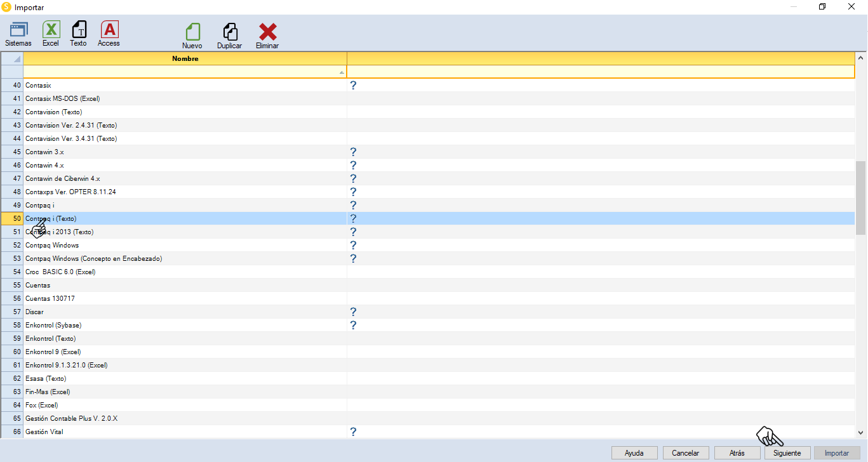This screenshot has height=462, width=868.
Task: Click the Siguiente button
Action: pyautogui.click(x=787, y=453)
